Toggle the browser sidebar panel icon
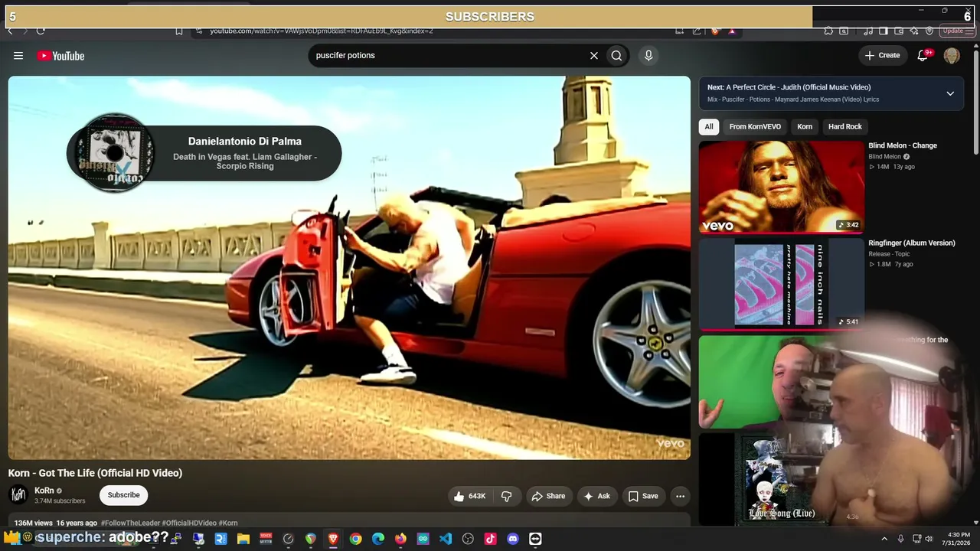Screen dimensions: 980x551 883,31
